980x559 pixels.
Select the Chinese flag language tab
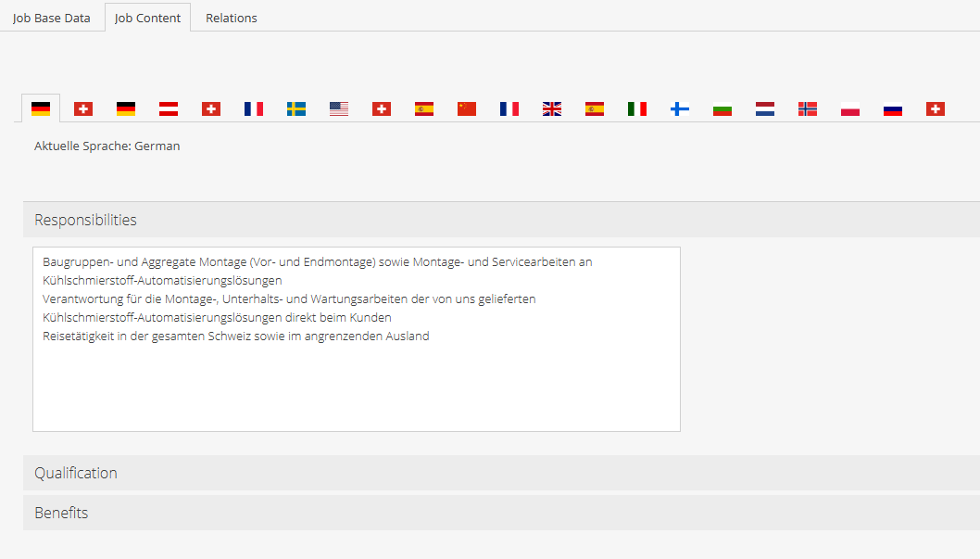point(467,109)
